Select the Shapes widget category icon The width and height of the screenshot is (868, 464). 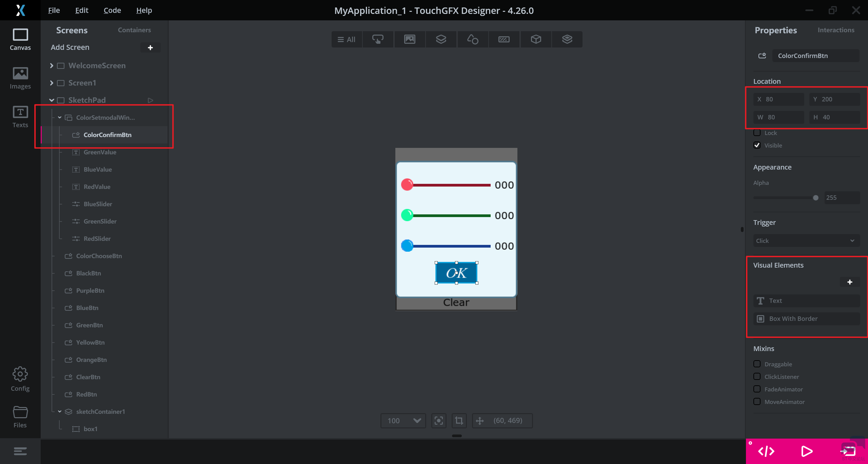472,39
